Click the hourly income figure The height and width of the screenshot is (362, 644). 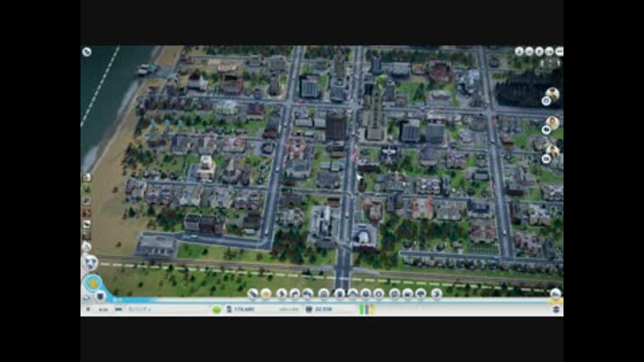coord(289,309)
